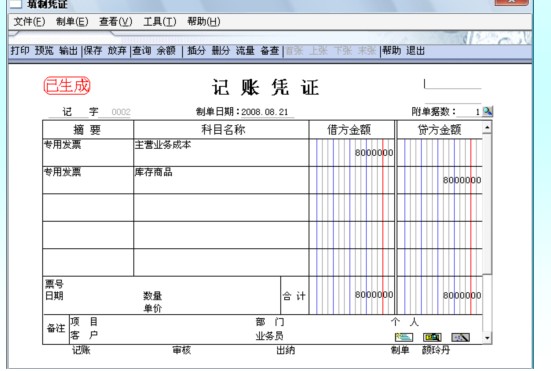
Task: Click 预览 in the toolbar
Action: [x=44, y=51]
